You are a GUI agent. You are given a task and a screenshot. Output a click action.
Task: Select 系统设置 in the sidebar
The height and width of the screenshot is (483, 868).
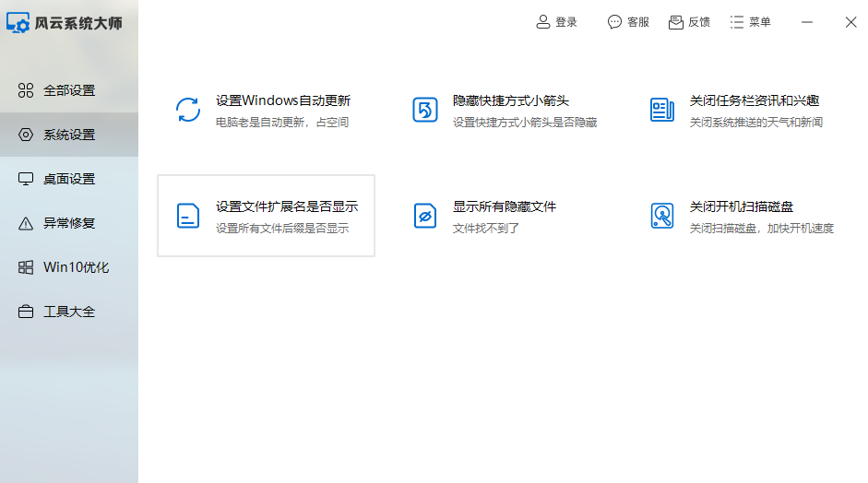[x=69, y=135]
